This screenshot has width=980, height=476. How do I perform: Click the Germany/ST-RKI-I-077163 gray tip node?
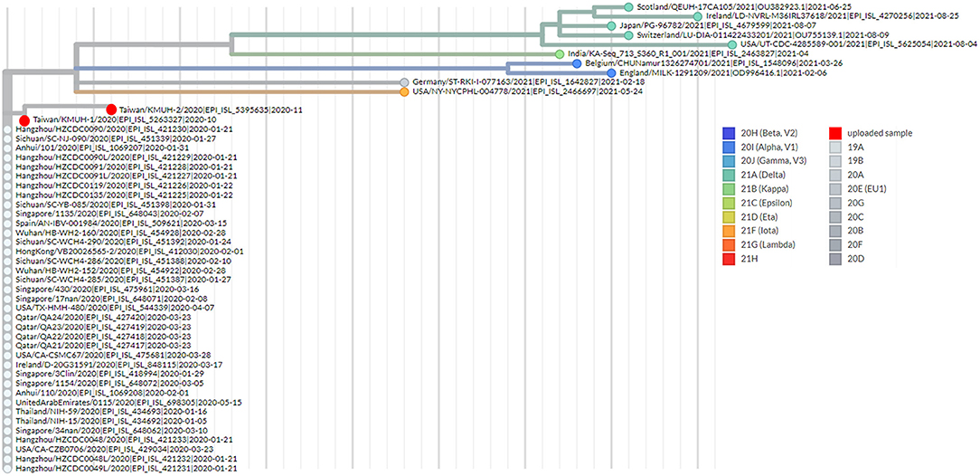tap(404, 82)
